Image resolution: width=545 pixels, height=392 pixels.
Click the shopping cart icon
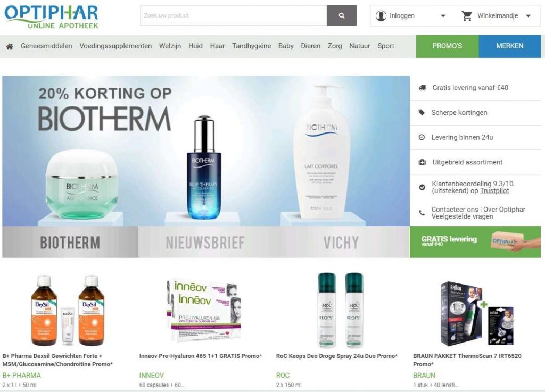(x=467, y=15)
